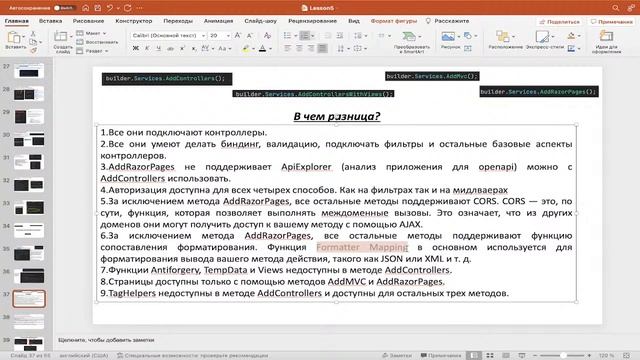The image size is (640, 360).
Task: Select slide 36 thumbnail
Action: click(x=29, y=276)
